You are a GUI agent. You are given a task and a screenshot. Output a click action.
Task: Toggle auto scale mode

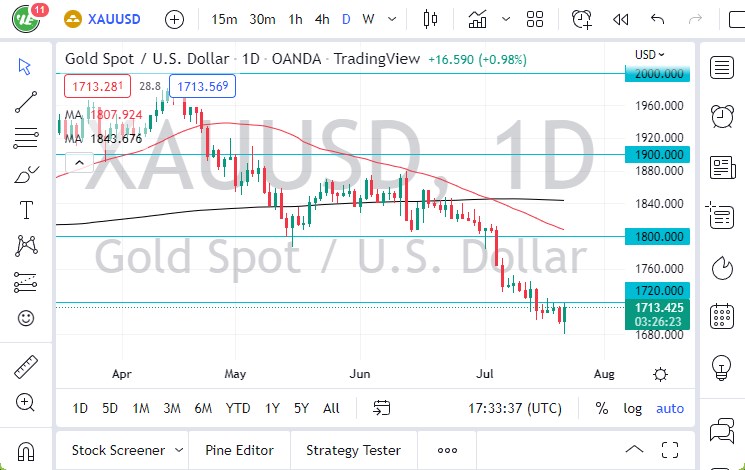click(670, 408)
